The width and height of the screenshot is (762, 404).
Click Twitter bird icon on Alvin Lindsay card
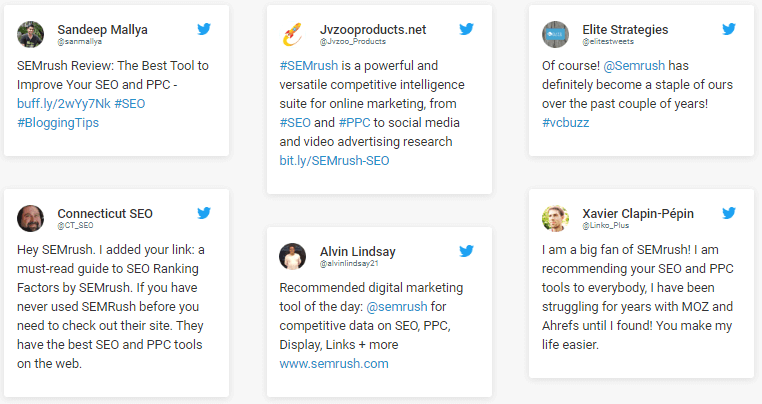466,250
